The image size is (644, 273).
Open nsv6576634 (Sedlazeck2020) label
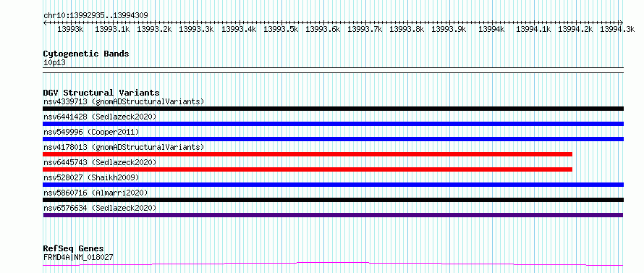100,208
